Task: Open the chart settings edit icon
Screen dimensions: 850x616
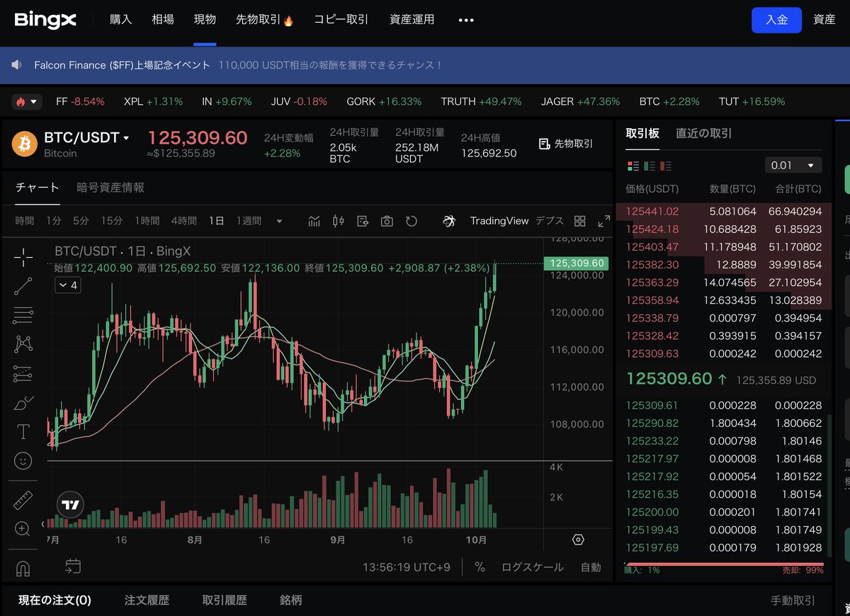Action: pyautogui.click(x=363, y=221)
